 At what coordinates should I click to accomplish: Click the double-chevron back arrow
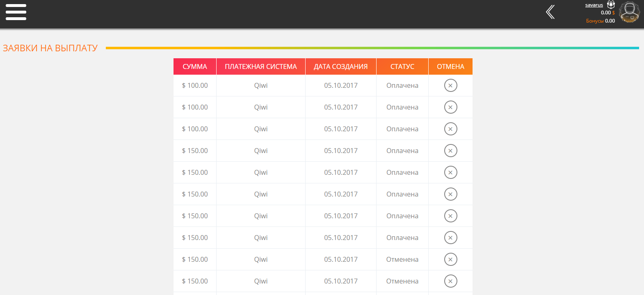coord(550,12)
